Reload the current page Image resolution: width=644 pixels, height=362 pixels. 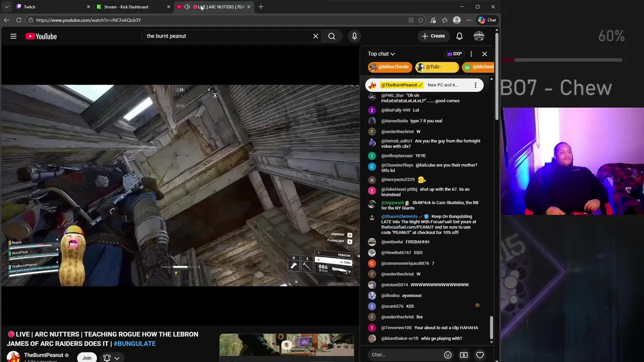(x=19, y=20)
